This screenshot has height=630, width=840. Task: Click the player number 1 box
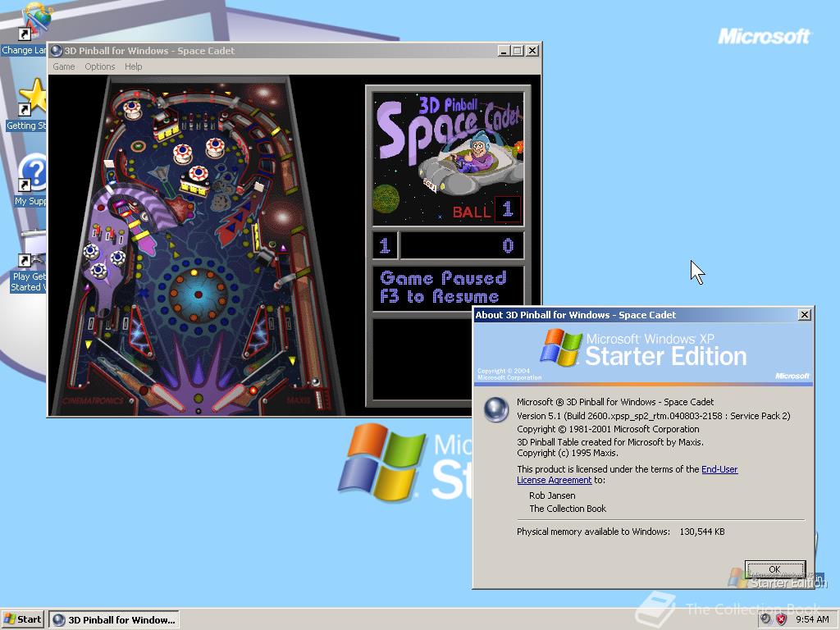[386, 245]
